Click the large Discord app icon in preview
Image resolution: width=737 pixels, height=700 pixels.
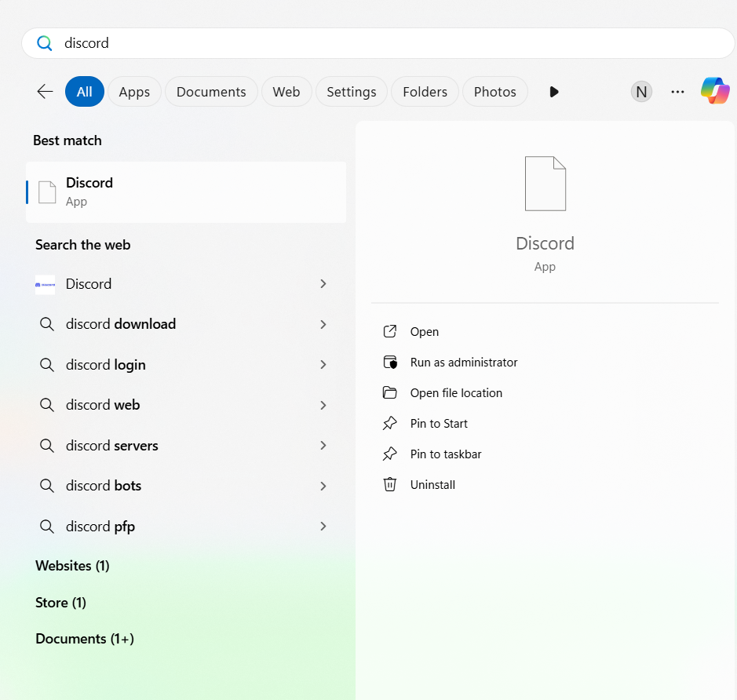coord(545,184)
